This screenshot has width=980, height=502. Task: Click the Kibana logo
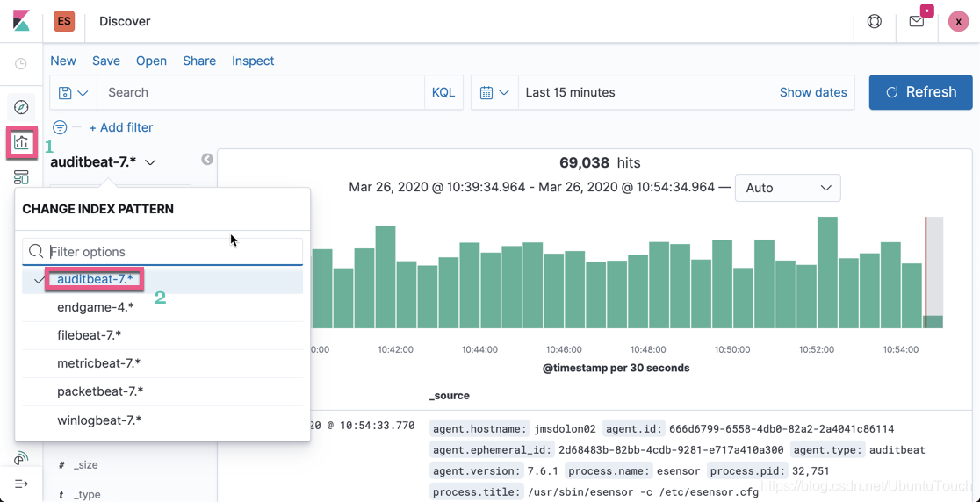21,21
